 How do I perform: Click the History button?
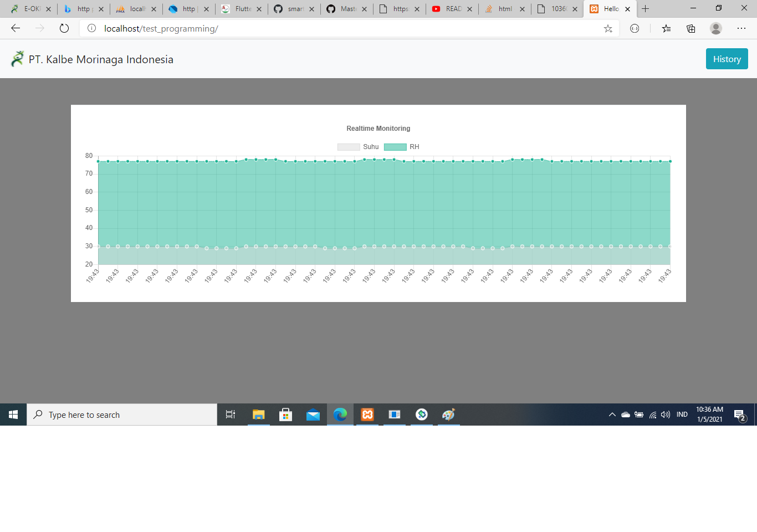click(727, 59)
